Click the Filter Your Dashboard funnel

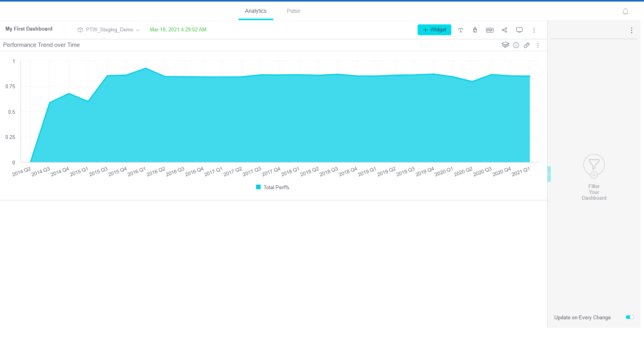pos(594,166)
